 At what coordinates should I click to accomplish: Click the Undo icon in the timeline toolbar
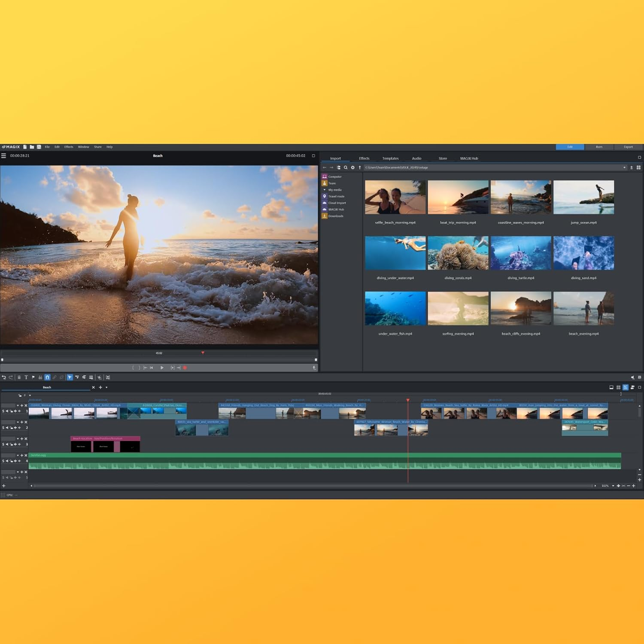[4, 377]
